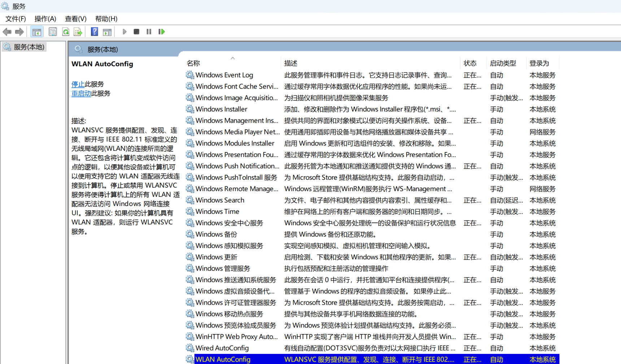Click the gear icon beside Windows 更新
621x364 pixels.
click(x=190, y=257)
